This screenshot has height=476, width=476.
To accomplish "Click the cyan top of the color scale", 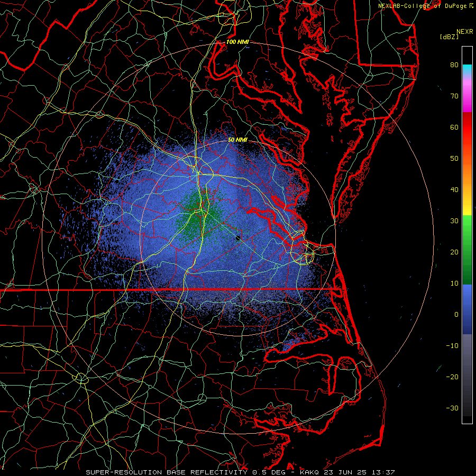I will tap(467, 69).
